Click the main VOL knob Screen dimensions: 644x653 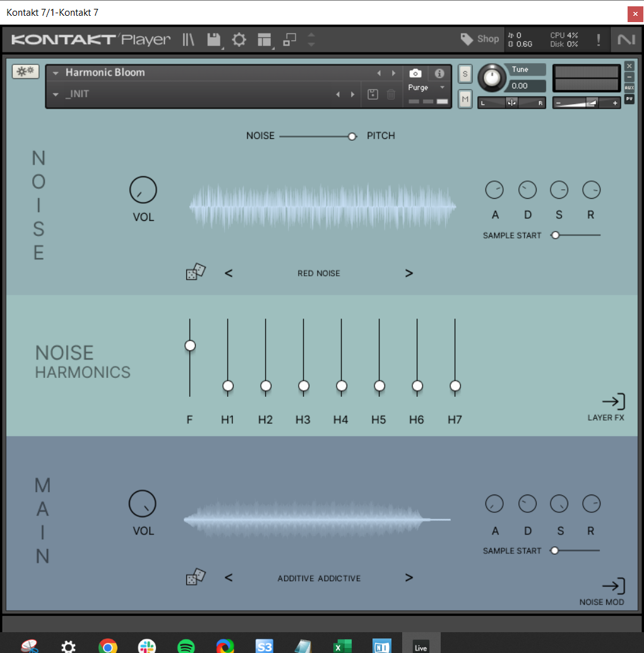(x=143, y=503)
